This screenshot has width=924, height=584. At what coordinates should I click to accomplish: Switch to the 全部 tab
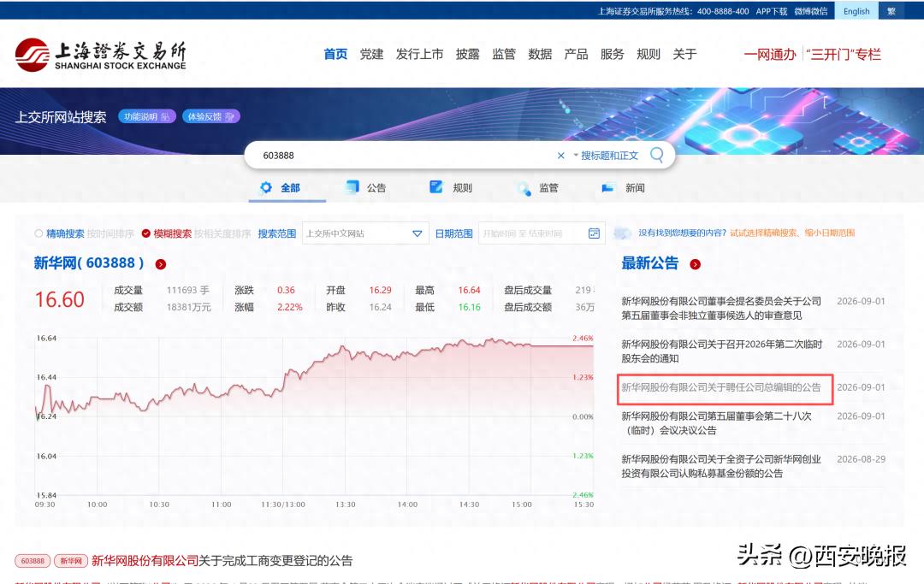click(287, 188)
